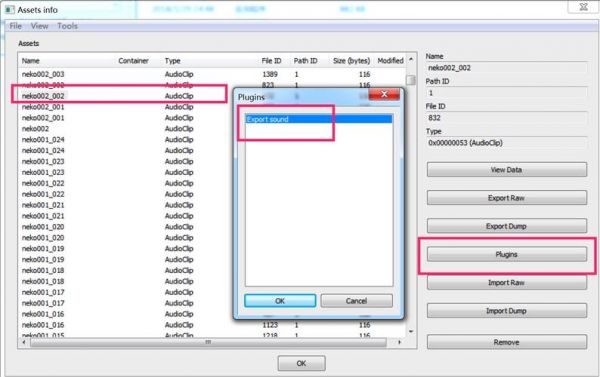Click the File ID field showing 832
This screenshot has height=377, width=600.
[x=506, y=118]
